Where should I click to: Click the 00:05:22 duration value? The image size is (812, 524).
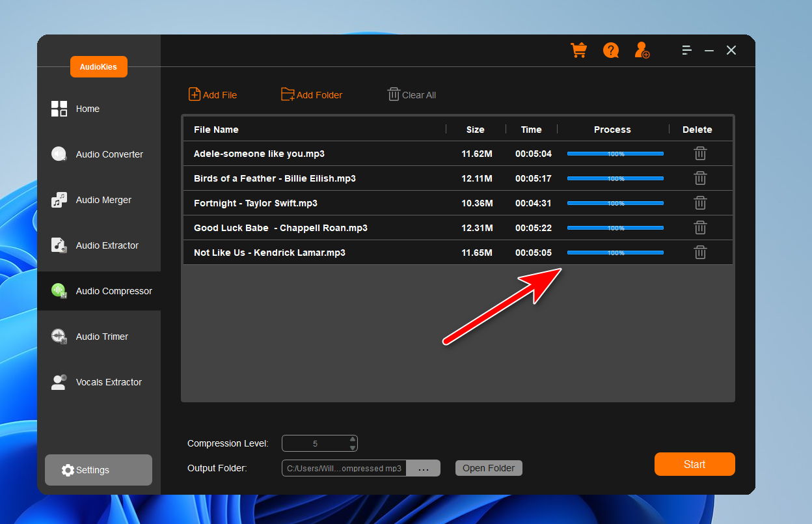[x=534, y=228]
